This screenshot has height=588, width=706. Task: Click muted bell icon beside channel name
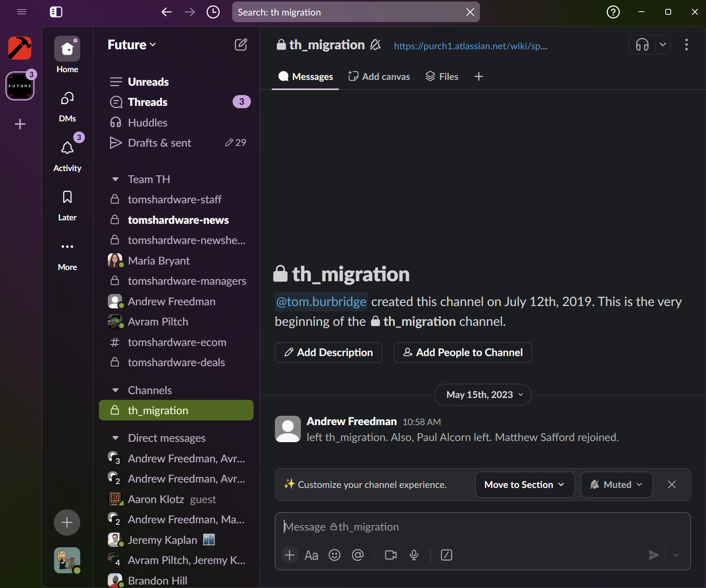pos(375,45)
